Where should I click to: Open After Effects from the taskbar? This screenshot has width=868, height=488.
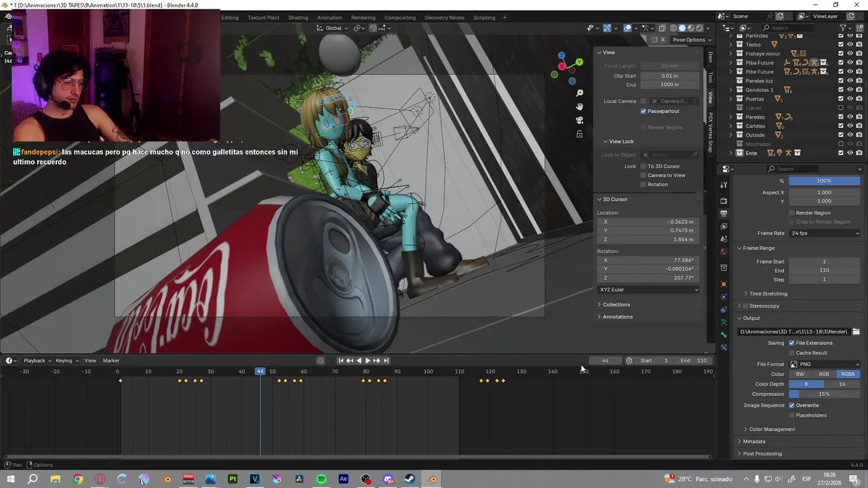(343, 479)
